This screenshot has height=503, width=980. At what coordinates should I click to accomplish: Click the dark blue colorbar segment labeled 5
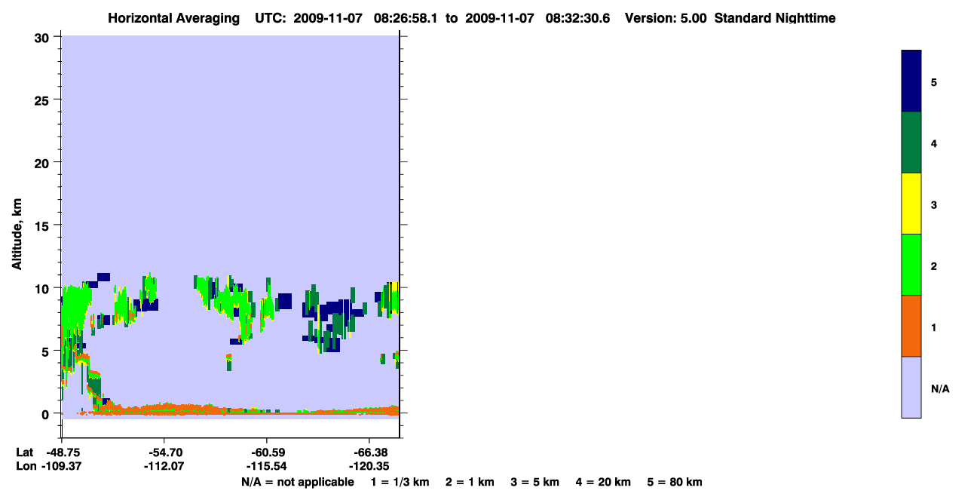911,81
